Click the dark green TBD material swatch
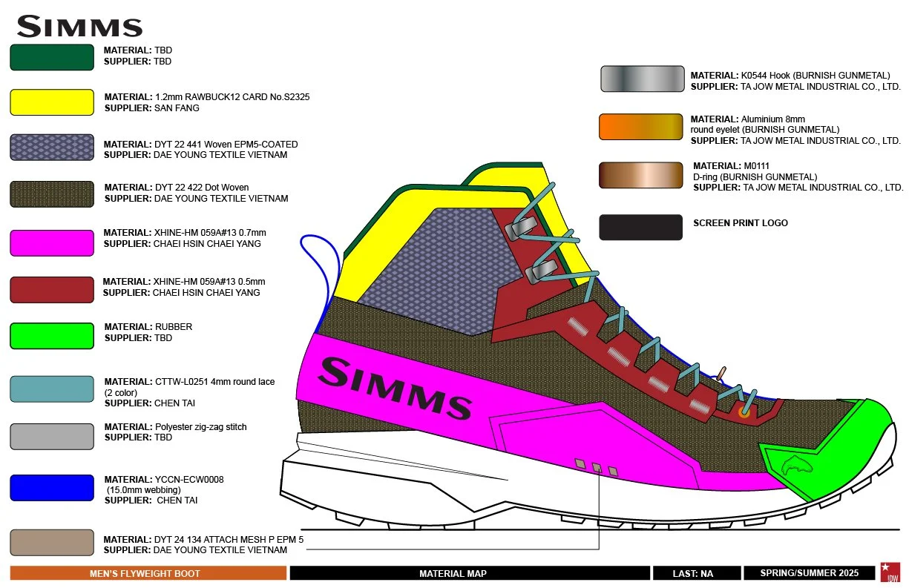909x588 pixels. point(52,57)
